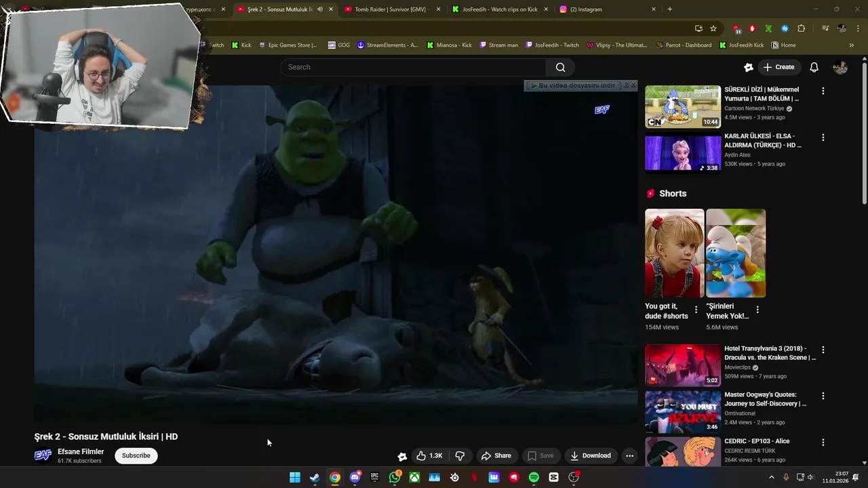Open options for SÜREKLİ DİZİ video
868x488 pixels.
pyautogui.click(x=823, y=91)
